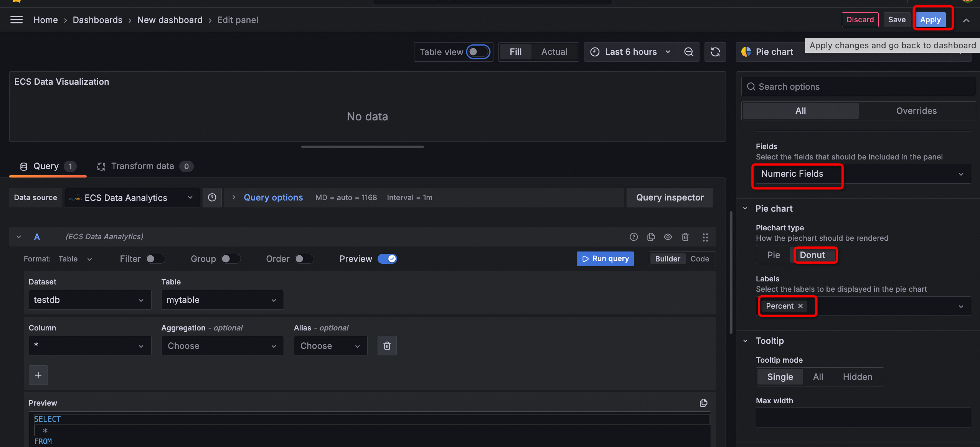
Task: Refresh the dashboard with the refresh icon
Action: [x=715, y=52]
